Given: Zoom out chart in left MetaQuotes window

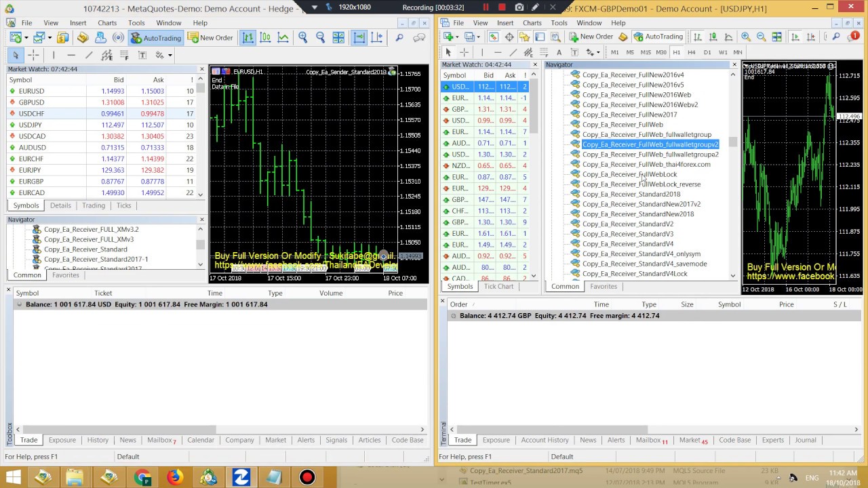Looking at the screenshot, I should 320,38.
